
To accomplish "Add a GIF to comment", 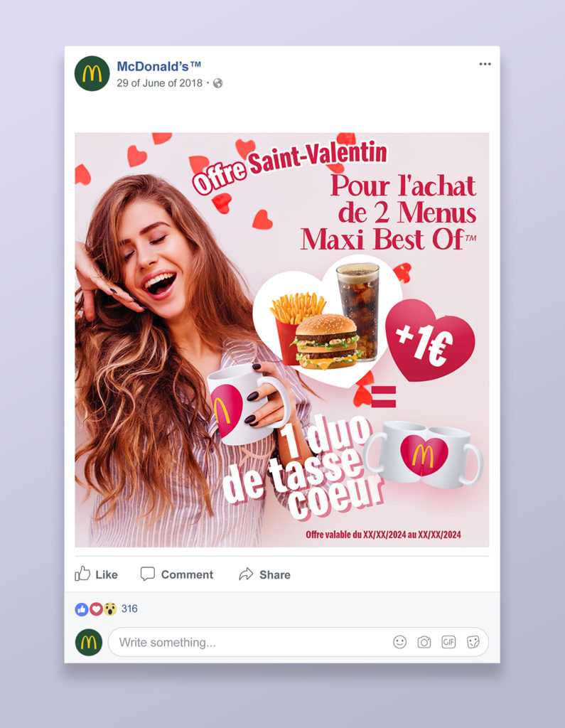I will point(448,642).
